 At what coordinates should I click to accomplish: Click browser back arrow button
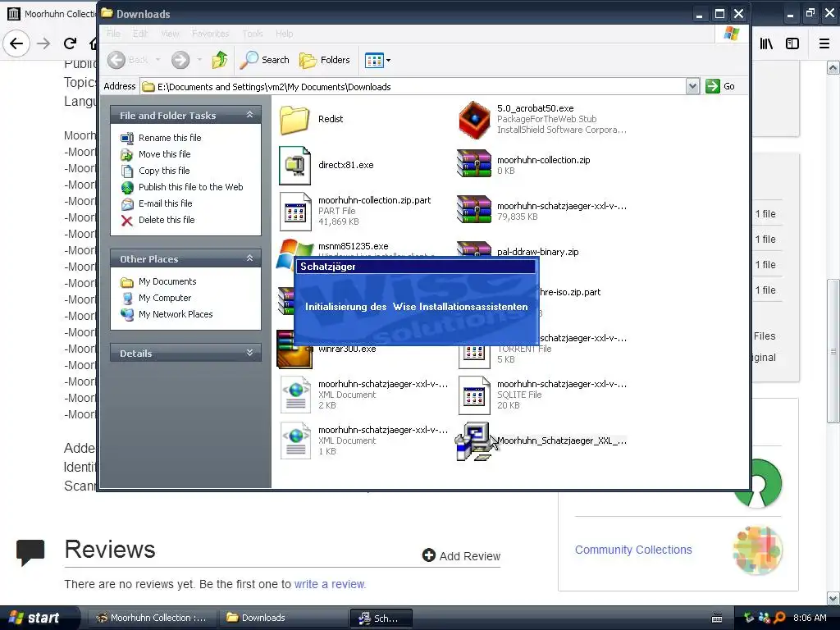(x=16, y=43)
